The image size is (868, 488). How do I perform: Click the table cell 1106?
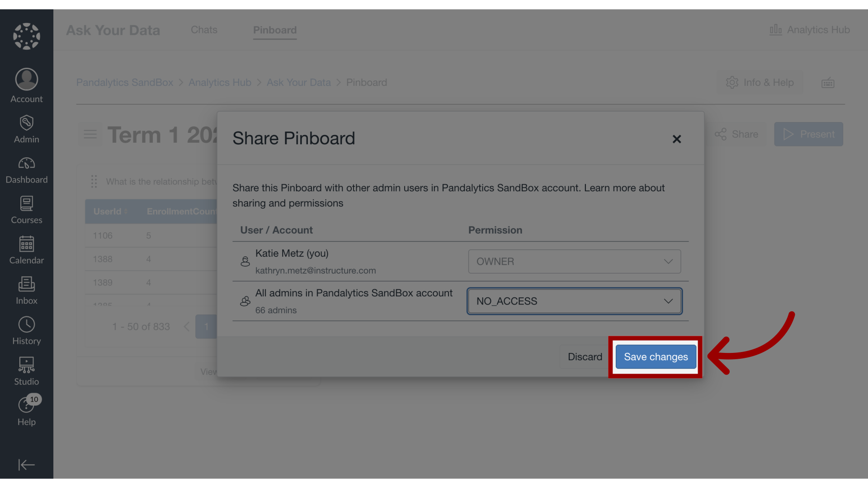103,236
